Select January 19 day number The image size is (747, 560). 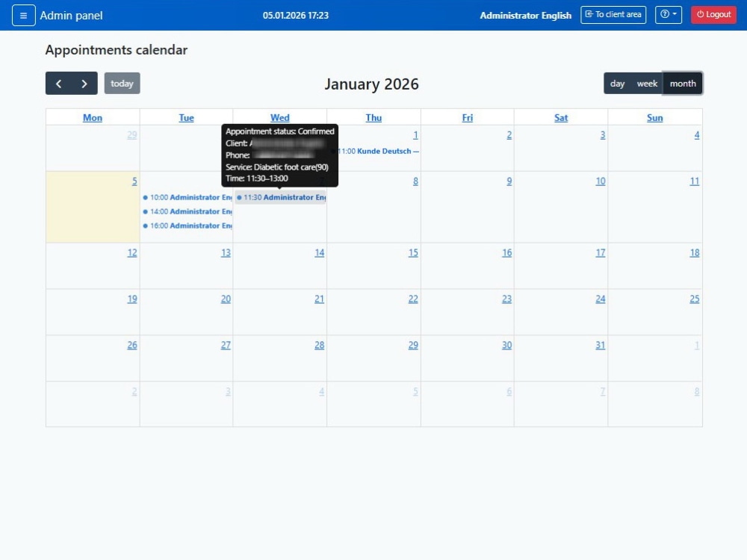[132, 299]
